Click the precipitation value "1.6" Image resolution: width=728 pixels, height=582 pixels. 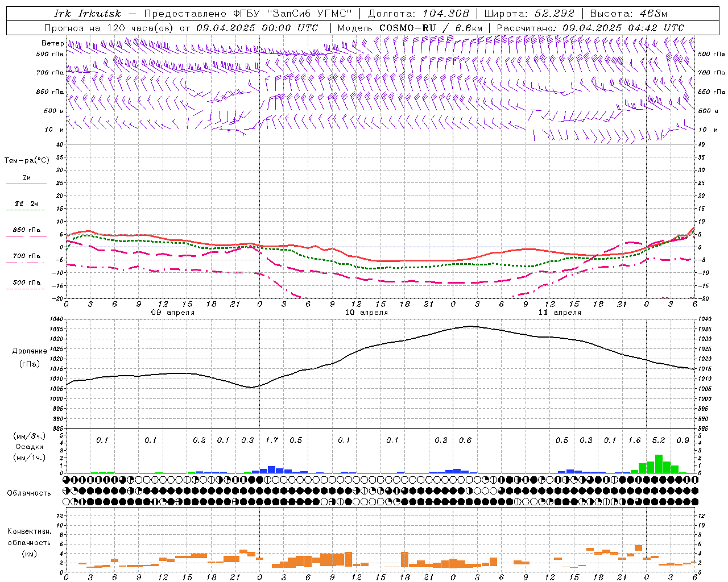pyautogui.click(x=634, y=440)
